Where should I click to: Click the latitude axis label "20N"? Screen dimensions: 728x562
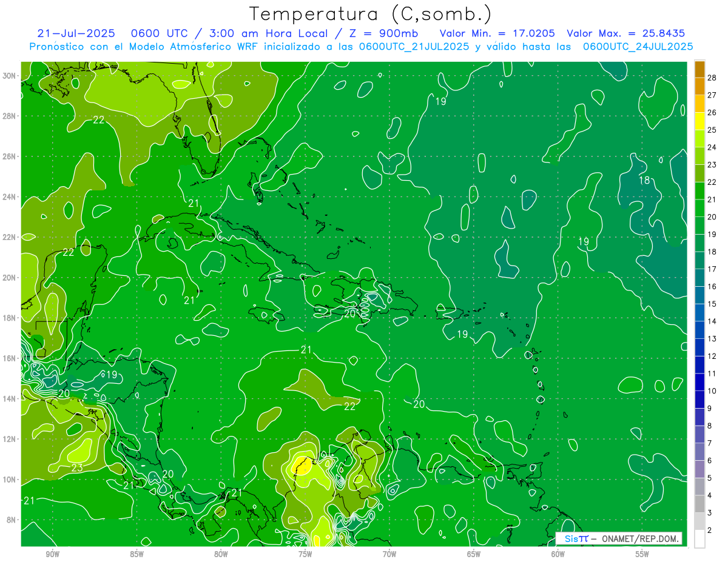pyautogui.click(x=10, y=277)
